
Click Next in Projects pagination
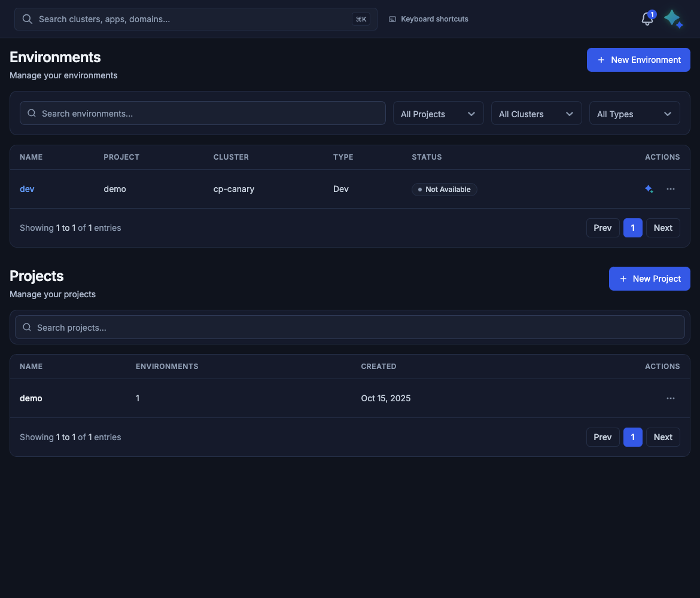tap(662, 437)
